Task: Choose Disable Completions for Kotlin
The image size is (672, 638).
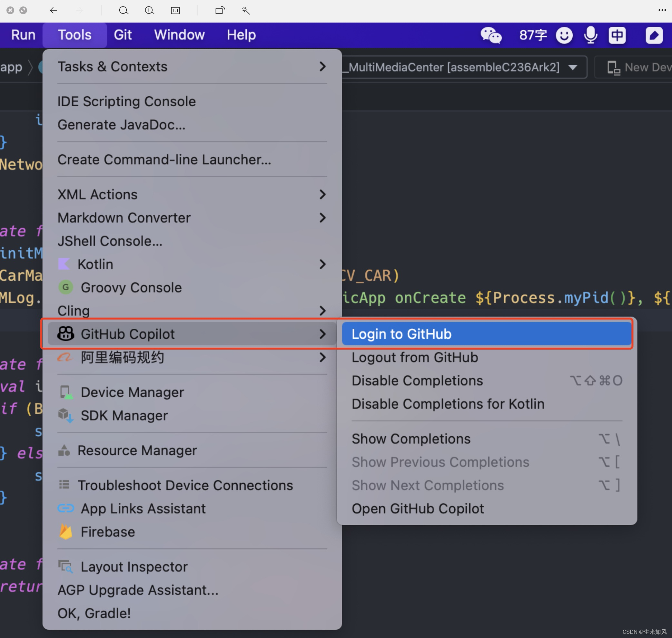Action: click(x=448, y=404)
